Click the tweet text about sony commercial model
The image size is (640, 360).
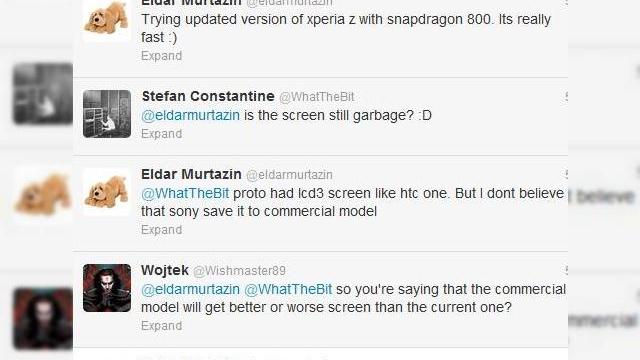click(x=353, y=202)
